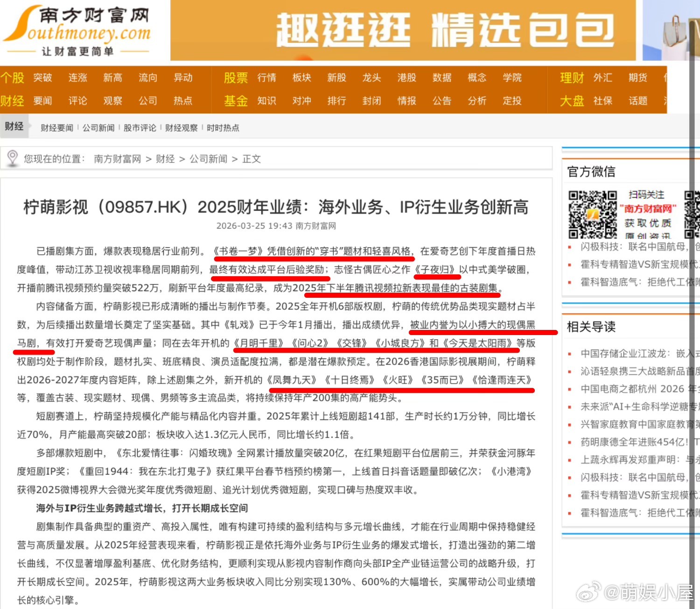Select 异动 in the navigation bar
This screenshot has width=700, height=609.
(x=183, y=77)
